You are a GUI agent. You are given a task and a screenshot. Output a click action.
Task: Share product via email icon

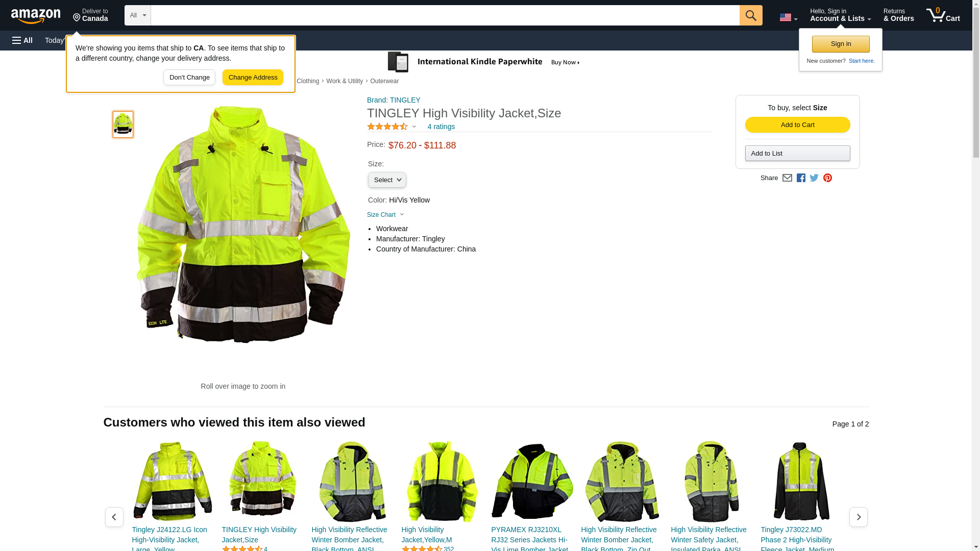coord(787,178)
